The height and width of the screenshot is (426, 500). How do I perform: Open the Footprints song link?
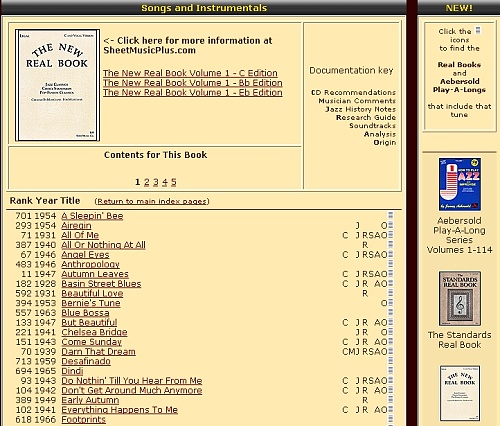[x=84, y=419]
